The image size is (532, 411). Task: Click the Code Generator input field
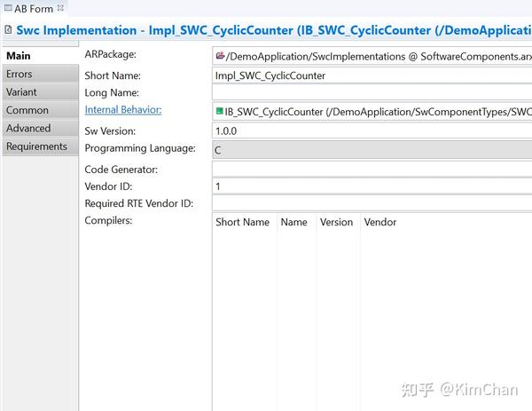point(372,169)
